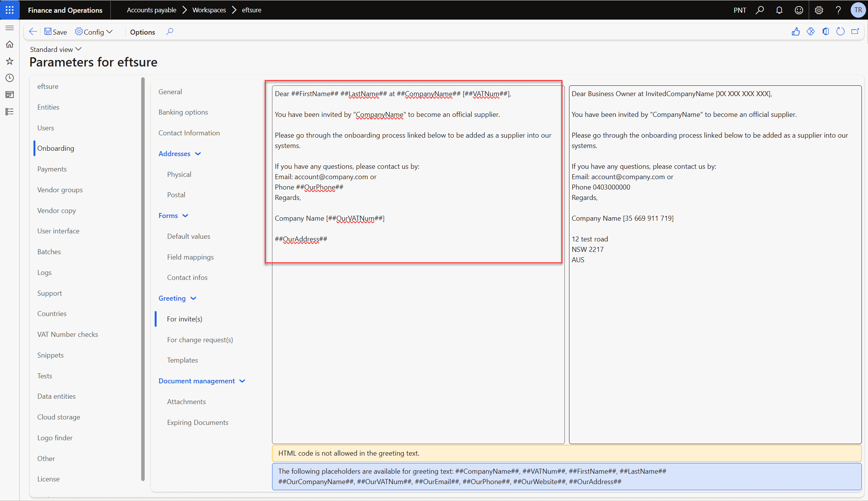This screenshot has width=868, height=501.
Task: Select the Vendor copy tab
Action: tap(57, 211)
